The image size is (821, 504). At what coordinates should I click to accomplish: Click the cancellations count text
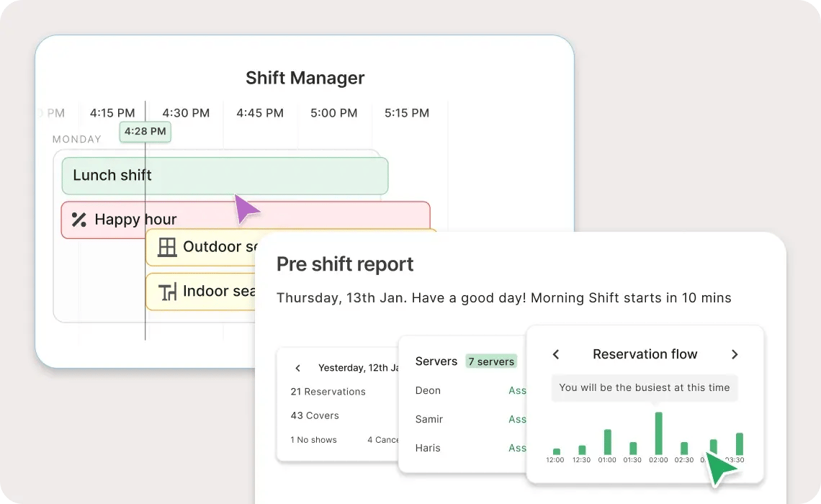tap(382, 440)
